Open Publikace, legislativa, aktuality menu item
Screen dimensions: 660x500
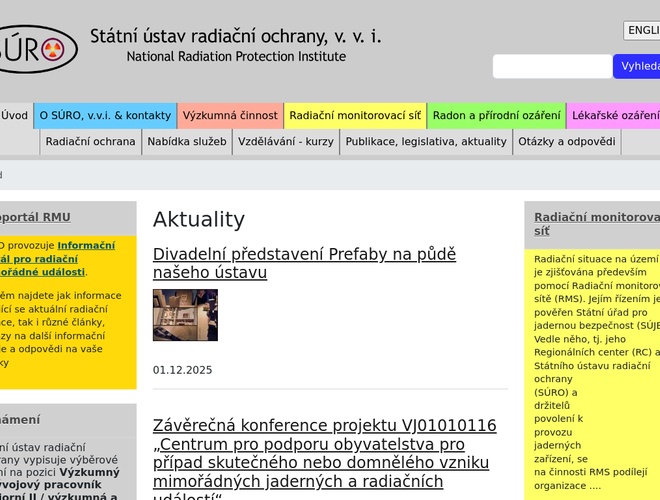[x=426, y=142]
